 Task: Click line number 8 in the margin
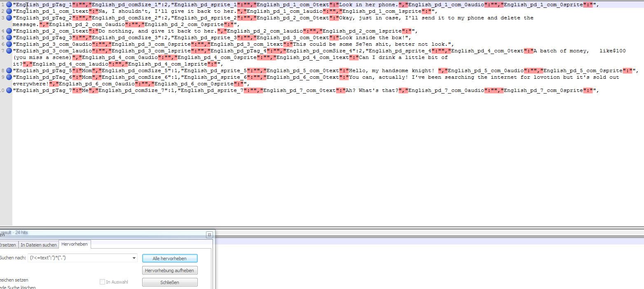pos(3,71)
